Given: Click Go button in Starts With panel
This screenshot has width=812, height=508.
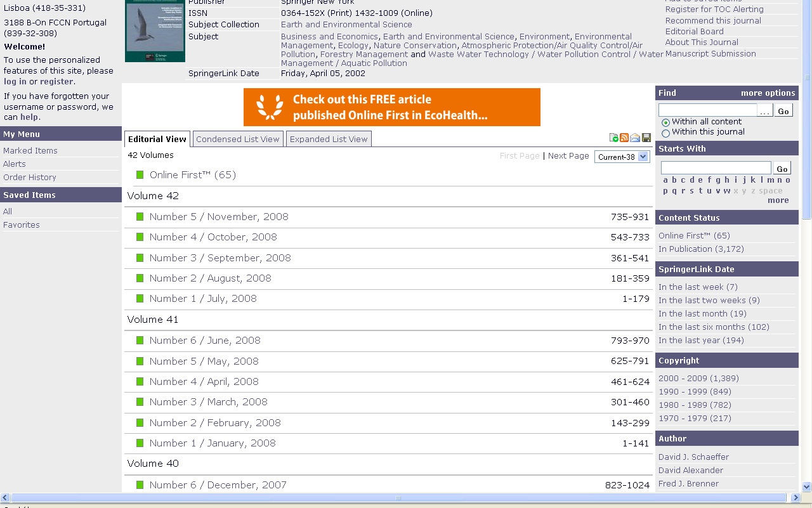Looking at the screenshot, I should coord(783,168).
